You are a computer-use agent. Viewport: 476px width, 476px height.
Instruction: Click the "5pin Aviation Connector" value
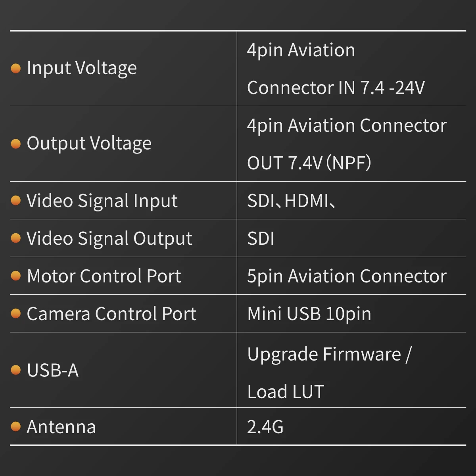[347, 276]
